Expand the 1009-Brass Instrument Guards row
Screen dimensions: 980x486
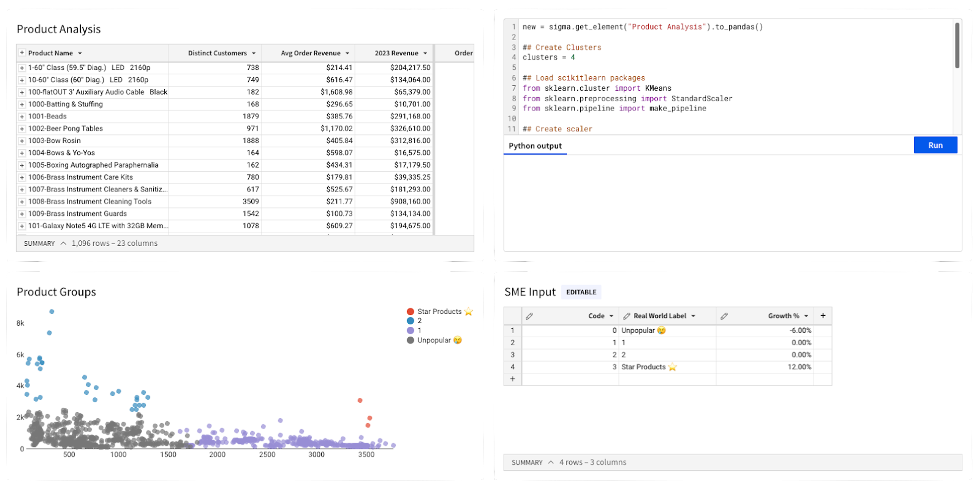[22, 214]
